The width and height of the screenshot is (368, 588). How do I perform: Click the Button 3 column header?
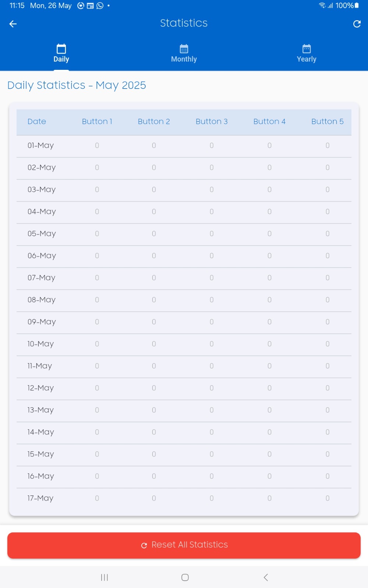tap(212, 122)
